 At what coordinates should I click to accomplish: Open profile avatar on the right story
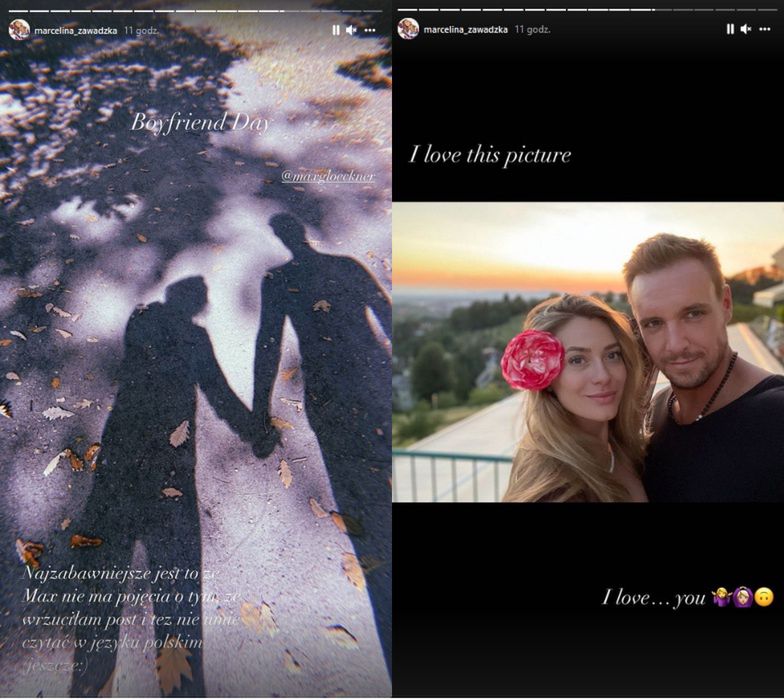coord(408,28)
